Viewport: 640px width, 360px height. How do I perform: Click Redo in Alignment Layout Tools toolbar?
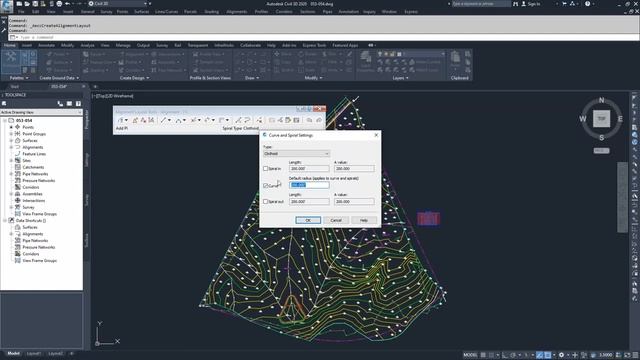[319, 120]
